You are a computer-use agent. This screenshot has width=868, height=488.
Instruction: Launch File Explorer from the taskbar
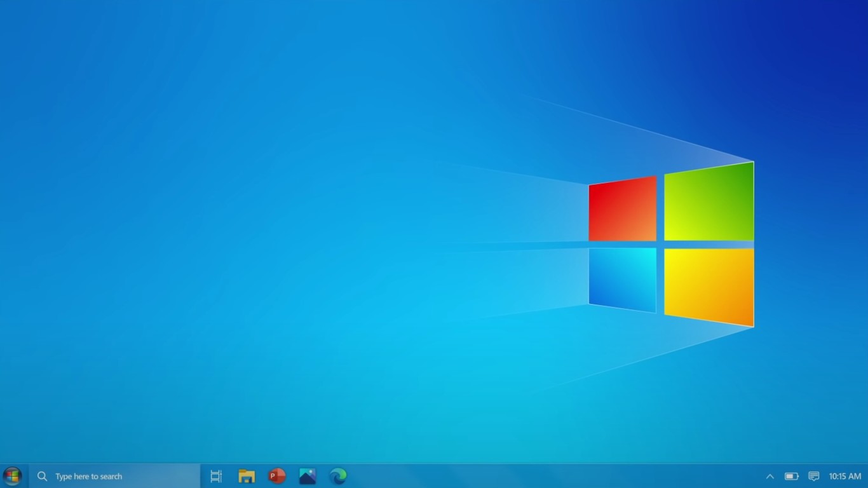point(246,476)
